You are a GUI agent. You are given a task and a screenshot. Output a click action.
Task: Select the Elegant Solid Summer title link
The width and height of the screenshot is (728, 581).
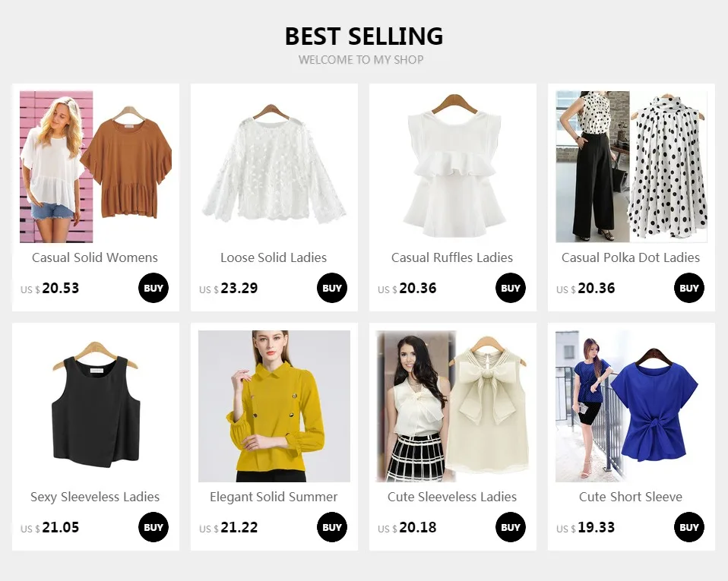click(274, 497)
